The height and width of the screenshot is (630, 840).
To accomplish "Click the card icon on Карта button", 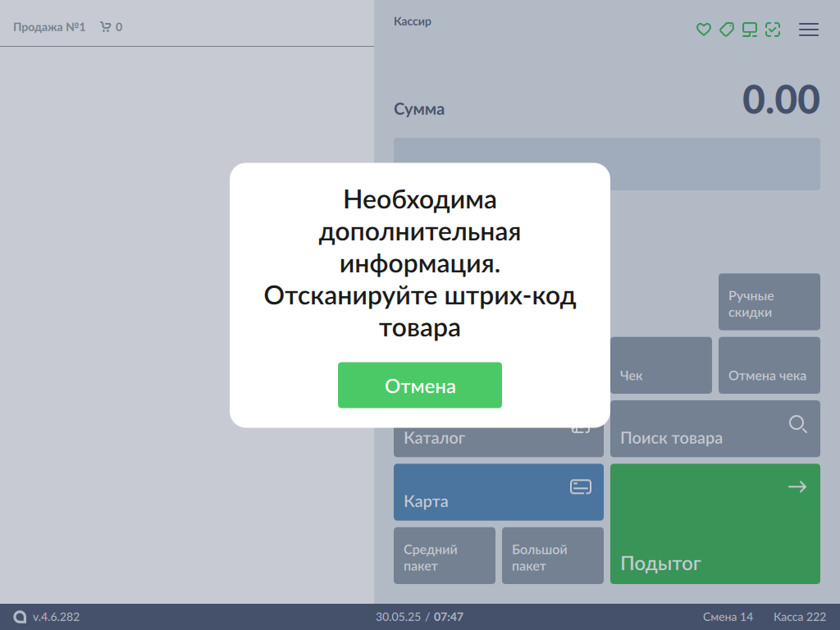I will pos(580,487).
